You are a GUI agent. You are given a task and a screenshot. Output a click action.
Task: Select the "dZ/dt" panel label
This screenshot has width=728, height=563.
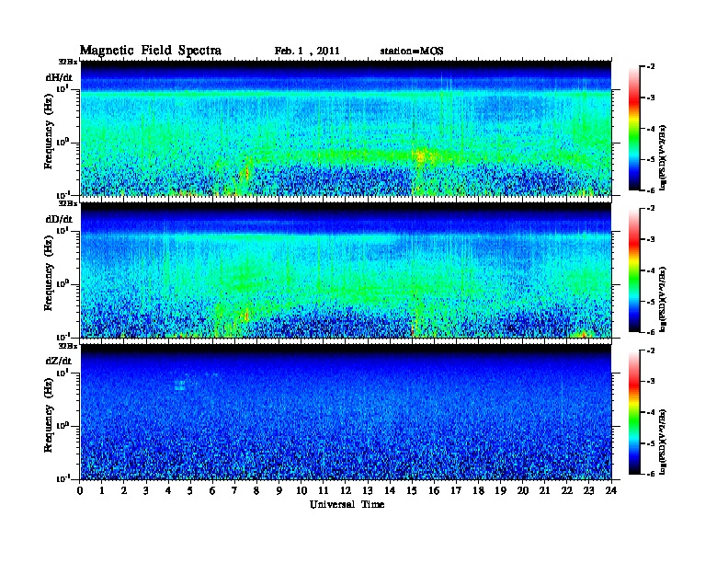click(x=59, y=361)
